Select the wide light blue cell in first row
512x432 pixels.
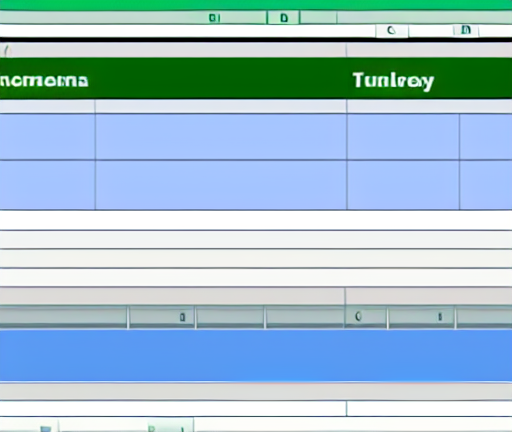click(x=221, y=137)
